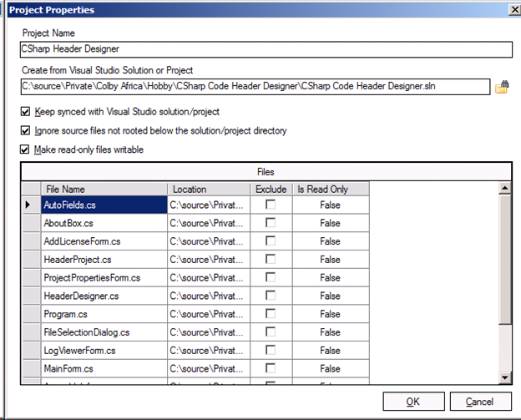Viewport: 521px width, 420px height.
Task: Click Location cell of AutoFields.cs row
Action: (209, 205)
